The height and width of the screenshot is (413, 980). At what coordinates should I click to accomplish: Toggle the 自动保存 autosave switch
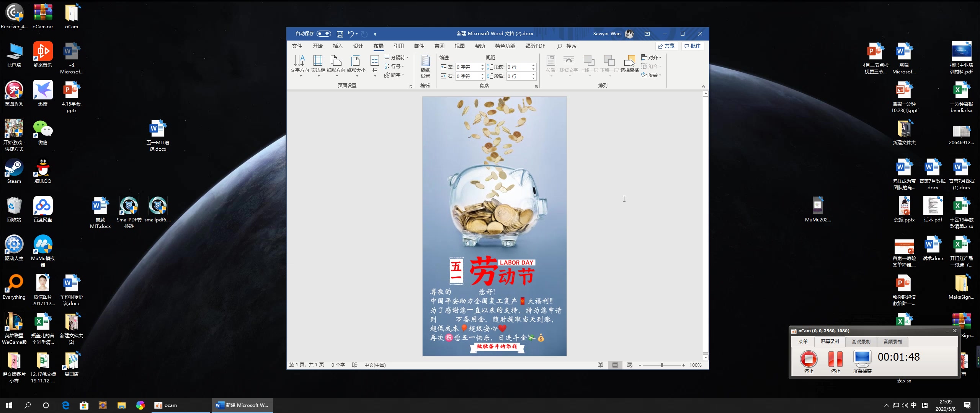[323, 34]
